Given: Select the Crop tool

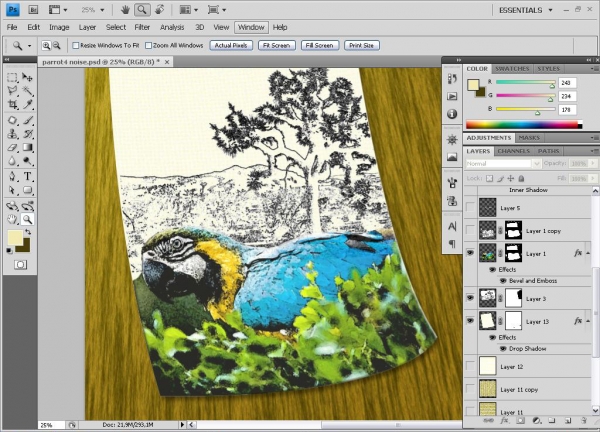Looking at the screenshot, I should click(12, 104).
